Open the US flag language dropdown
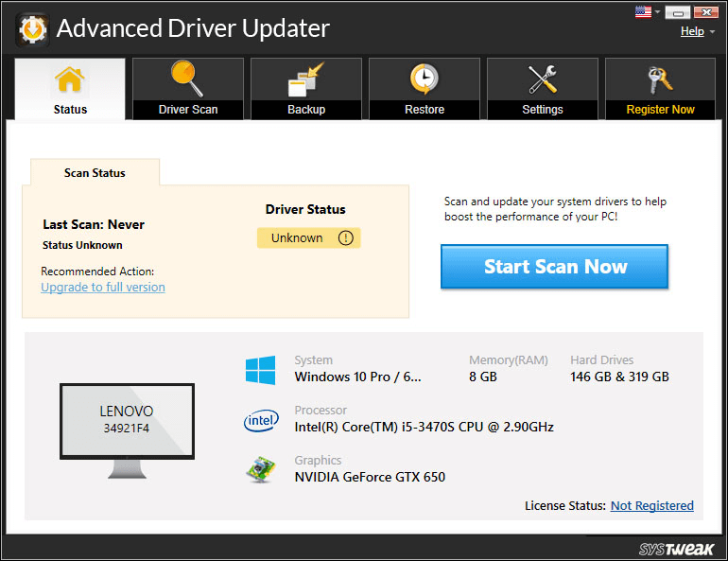 click(x=647, y=12)
